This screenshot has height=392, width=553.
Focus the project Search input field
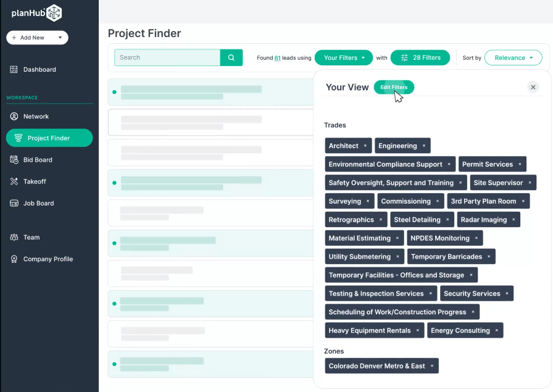pyautogui.click(x=168, y=57)
